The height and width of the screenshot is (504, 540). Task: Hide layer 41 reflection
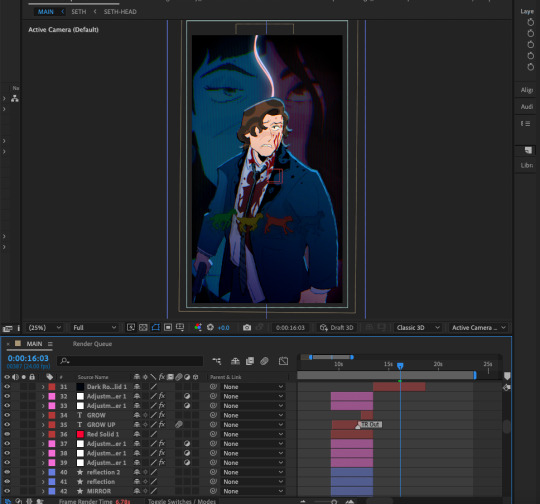[7, 481]
